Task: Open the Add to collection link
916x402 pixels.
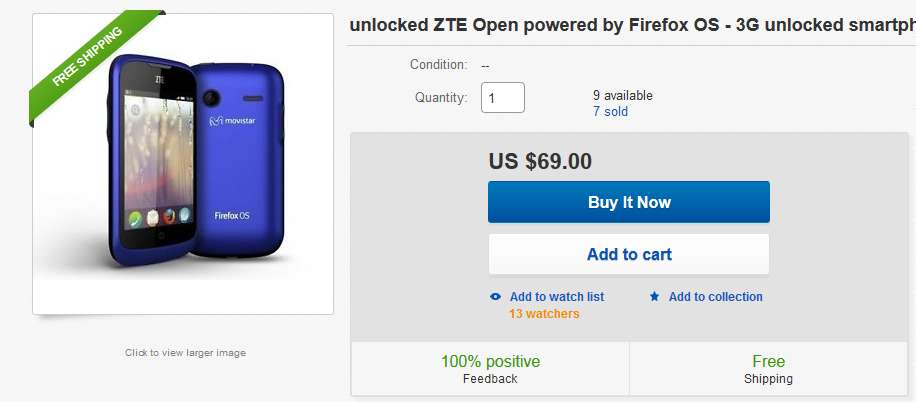Action: 715,297
